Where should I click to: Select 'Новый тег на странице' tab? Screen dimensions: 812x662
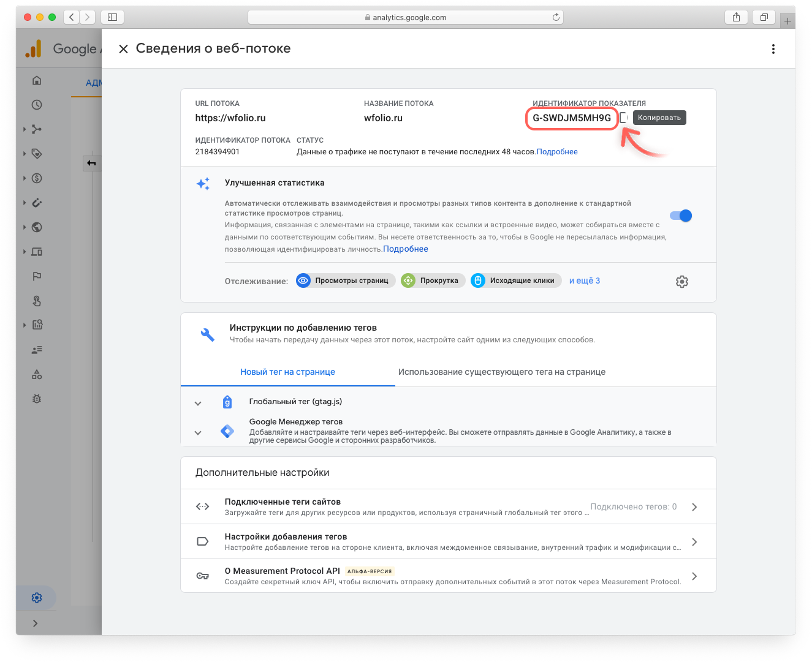[287, 372]
